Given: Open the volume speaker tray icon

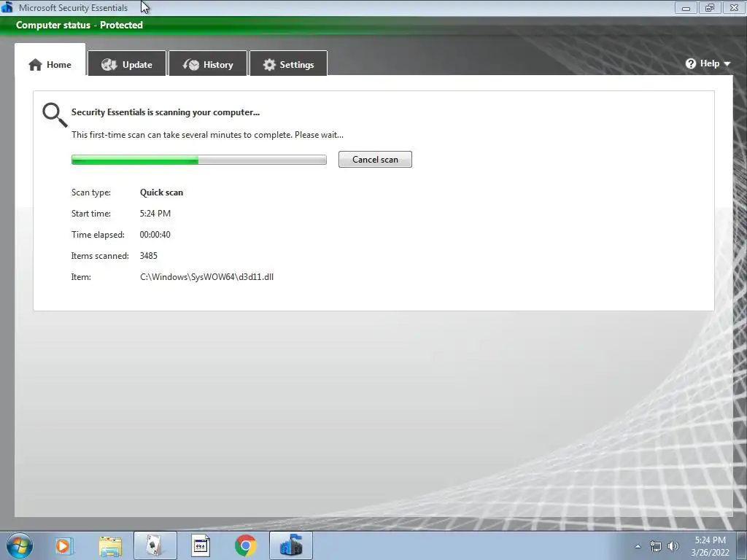Looking at the screenshot, I should [673, 546].
